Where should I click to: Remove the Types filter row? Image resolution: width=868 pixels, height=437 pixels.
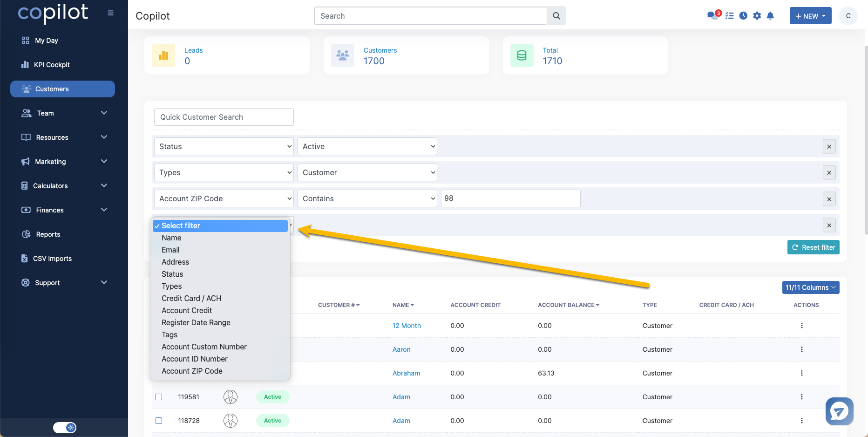pos(829,172)
